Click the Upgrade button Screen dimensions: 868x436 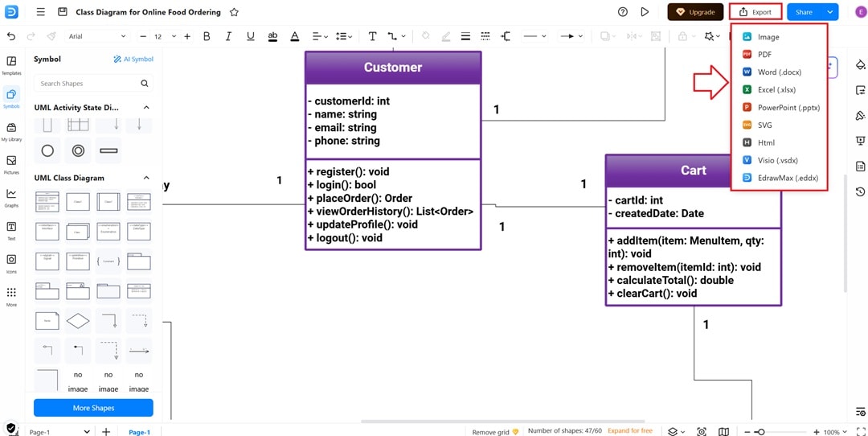(x=695, y=11)
